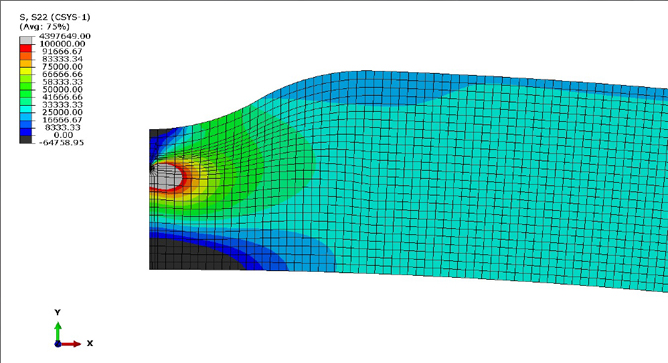Click the legend value 91666.67
The height and width of the screenshot is (363, 668).
tap(62, 52)
